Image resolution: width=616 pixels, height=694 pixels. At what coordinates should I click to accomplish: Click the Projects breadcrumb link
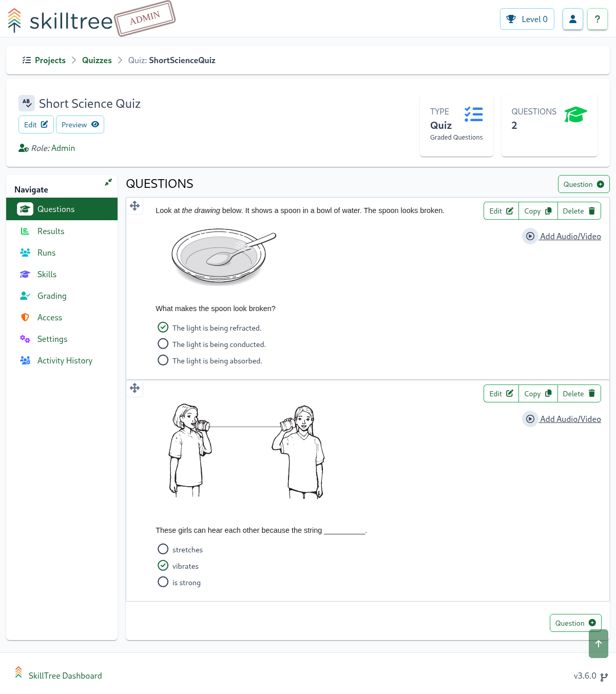(50, 60)
